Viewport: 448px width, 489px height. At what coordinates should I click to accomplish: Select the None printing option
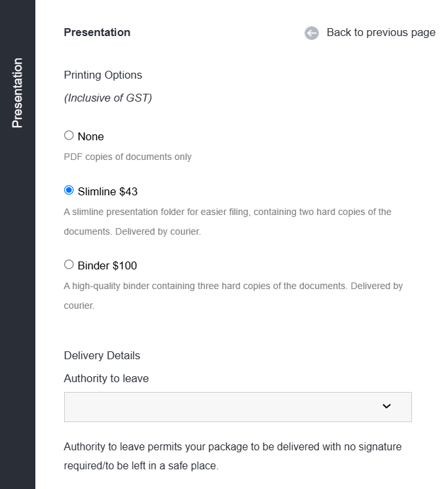point(69,135)
